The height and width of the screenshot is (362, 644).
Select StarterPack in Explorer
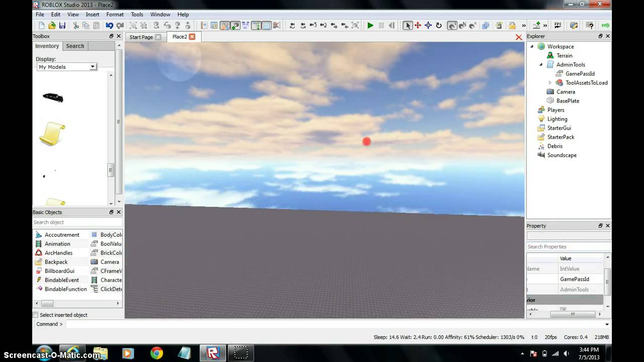point(560,137)
